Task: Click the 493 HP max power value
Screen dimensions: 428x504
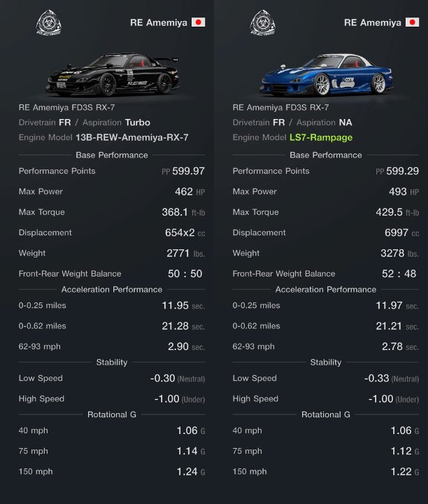Action: click(404, 192)
